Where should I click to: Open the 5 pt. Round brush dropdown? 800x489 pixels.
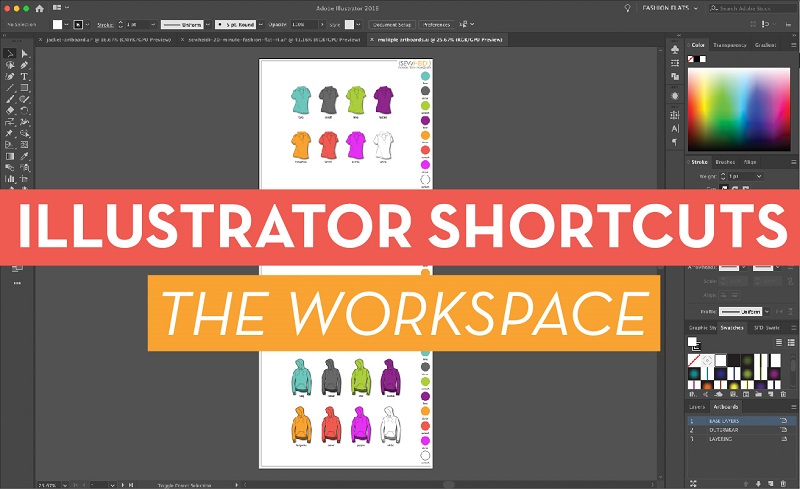tap(261, 25)
